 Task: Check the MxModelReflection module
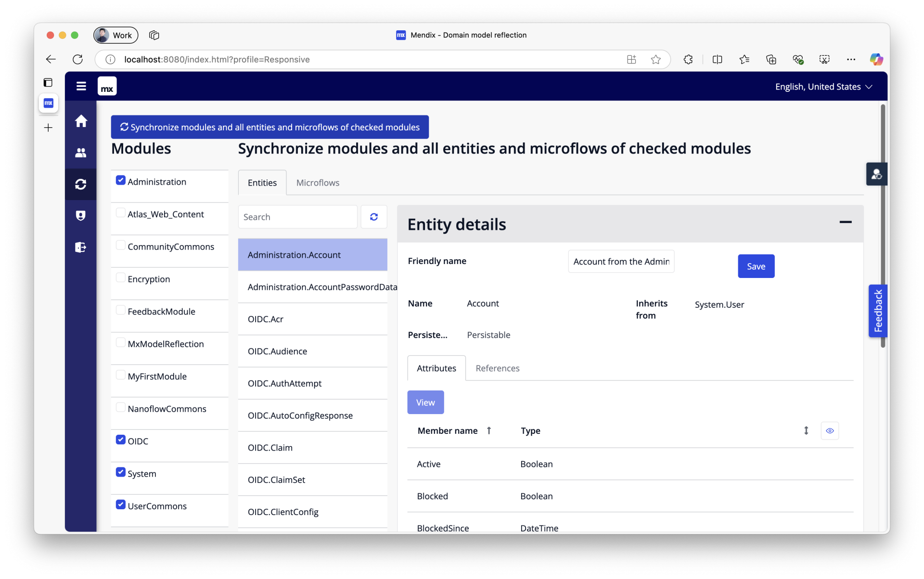[121, 343]
